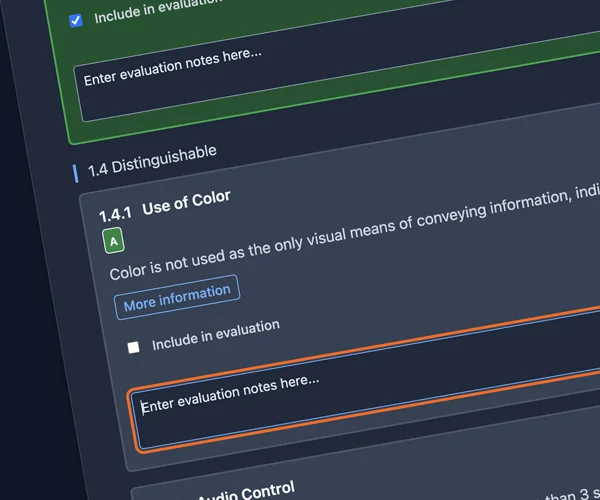This screenshot has height=500, width=600.
Task: Click the word Distinguishable in section heading
Action: (164, 159)
